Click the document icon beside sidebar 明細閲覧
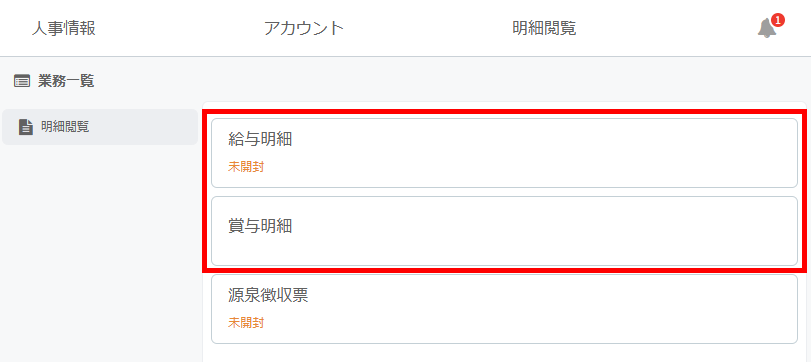Screen dimensions: 811x362 tap(26, 127)
